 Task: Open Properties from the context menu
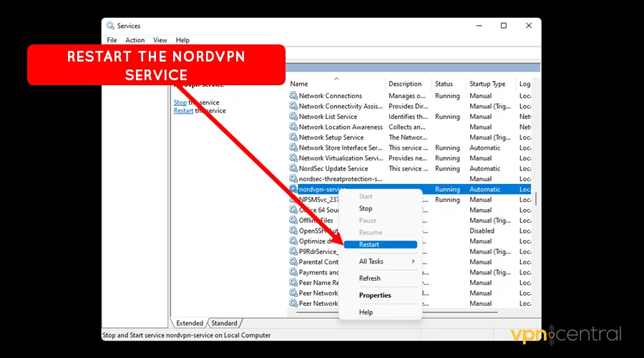[x=375, y=295]
